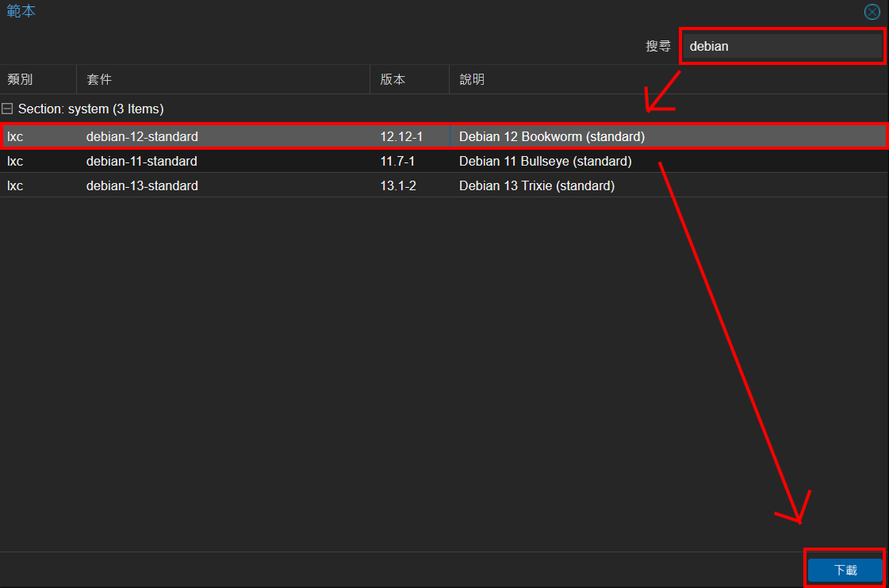Collapse the Section: system group
Screen dimensions: 889x588
(x=7, y=109)
